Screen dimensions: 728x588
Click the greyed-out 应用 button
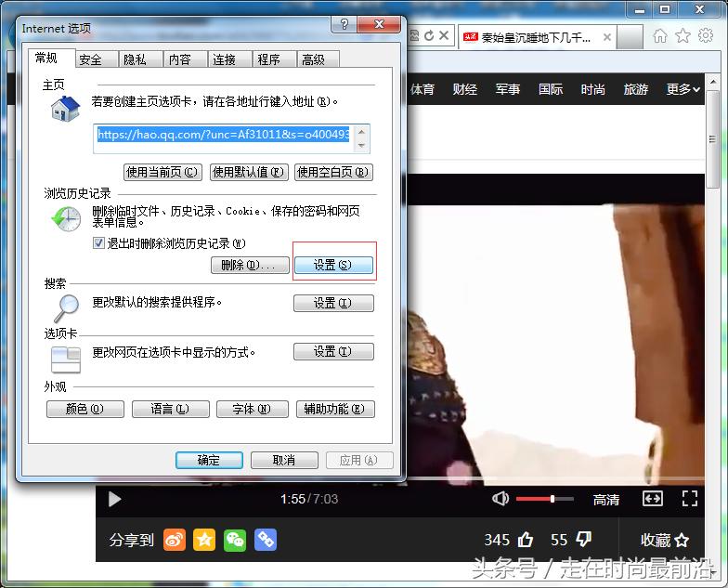359,461
